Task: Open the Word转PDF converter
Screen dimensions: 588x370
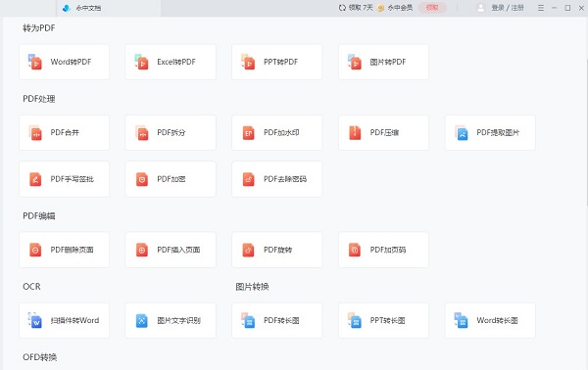Action: point(64,62)
